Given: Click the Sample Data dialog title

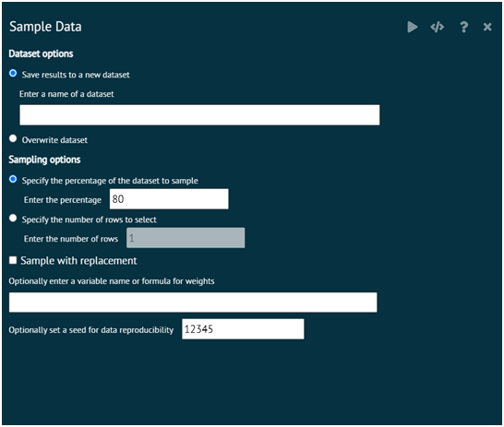Looking at the screenshot, I should point(45,27).
